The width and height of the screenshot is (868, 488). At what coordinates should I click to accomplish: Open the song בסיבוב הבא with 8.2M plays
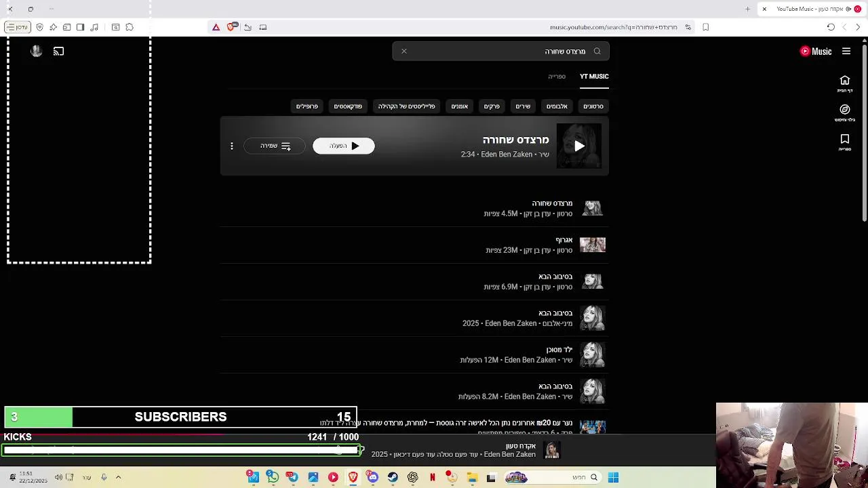click(x=414, y=391)
